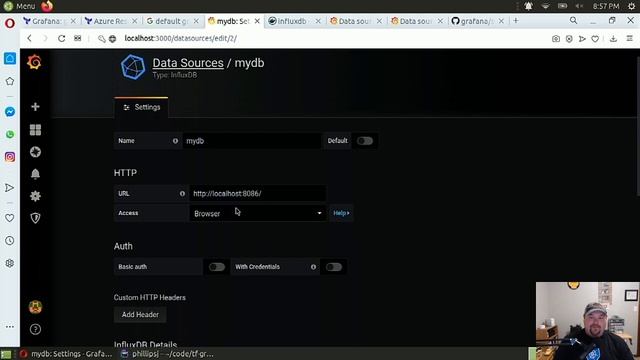Open the user avatar in Grafana sidebar
Image resolution: width=640 pixels, height=360 pixels.
coord(36,307)
